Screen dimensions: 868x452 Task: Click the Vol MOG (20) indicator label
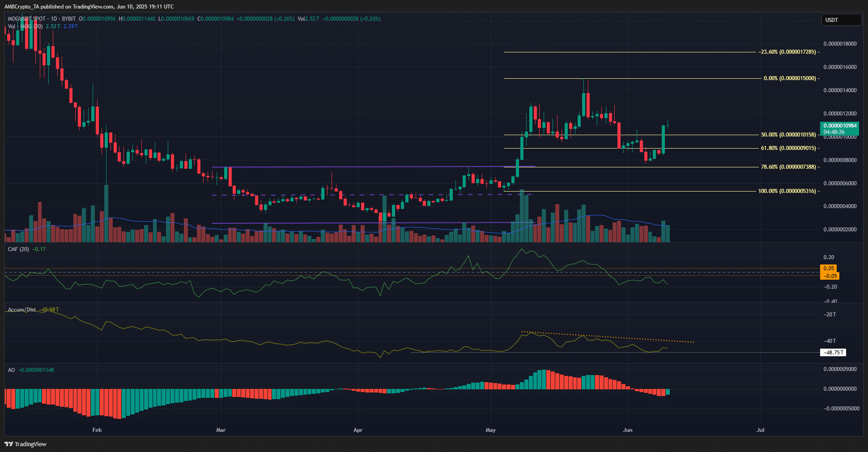tap(26, 26)
